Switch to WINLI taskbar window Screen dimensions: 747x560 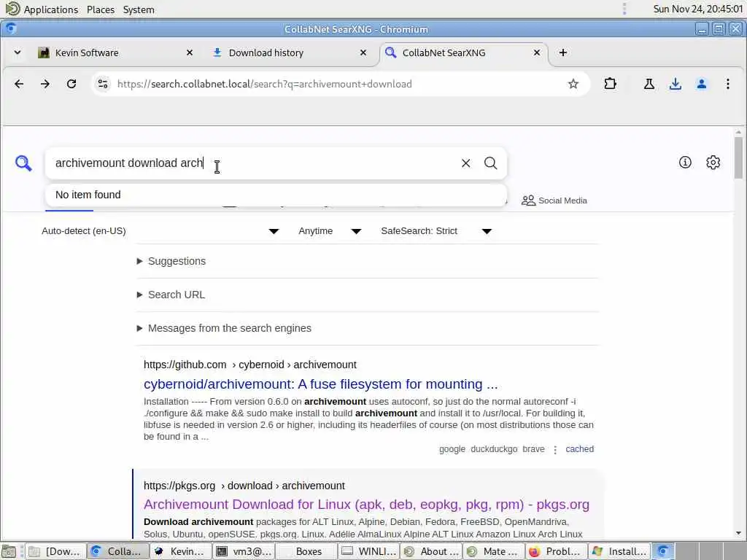[368, 551]
